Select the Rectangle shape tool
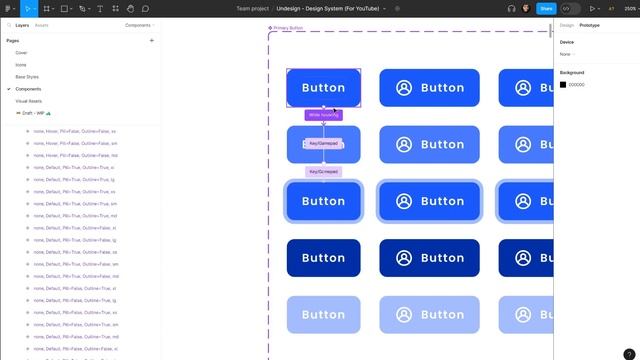 click(64, 9)
